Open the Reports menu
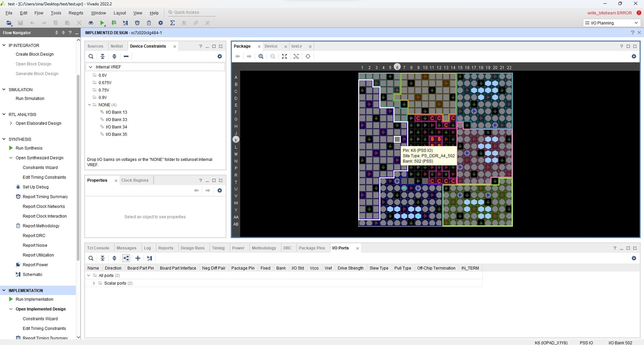The width and height of the screenshot is (644, 345). click(x=76, y=13)
